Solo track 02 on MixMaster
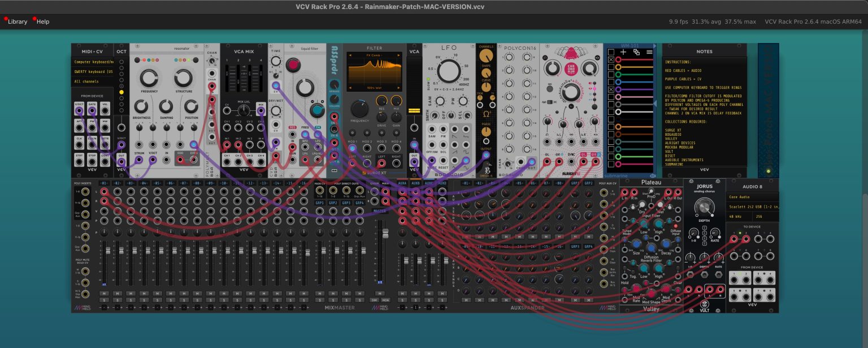Image resolution: width=868 pixels, height=348 pixels. point(117,299)
